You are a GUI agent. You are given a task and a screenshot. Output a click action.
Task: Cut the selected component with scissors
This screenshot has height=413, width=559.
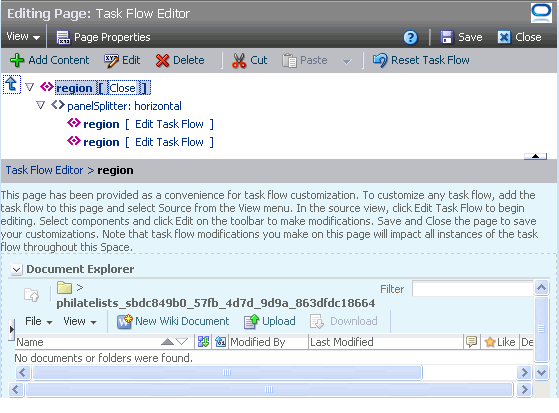[249, 60]
